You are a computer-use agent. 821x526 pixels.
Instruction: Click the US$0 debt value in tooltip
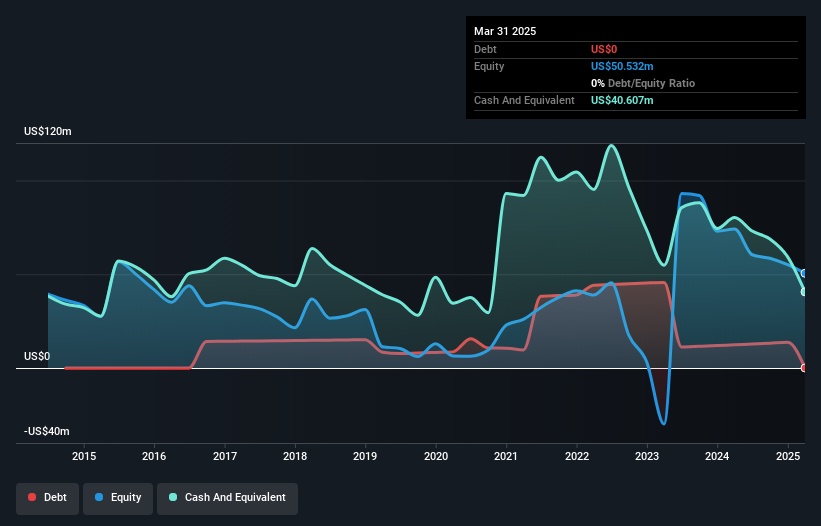[604, 49]
